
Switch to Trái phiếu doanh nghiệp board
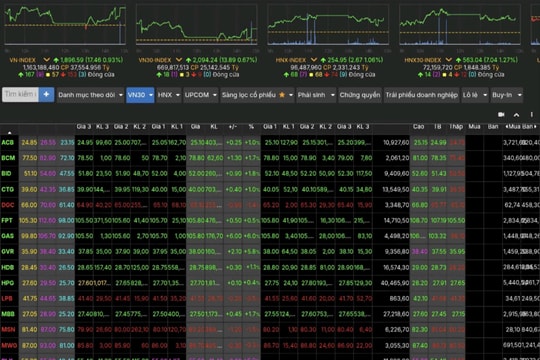[x=422, y=95]
